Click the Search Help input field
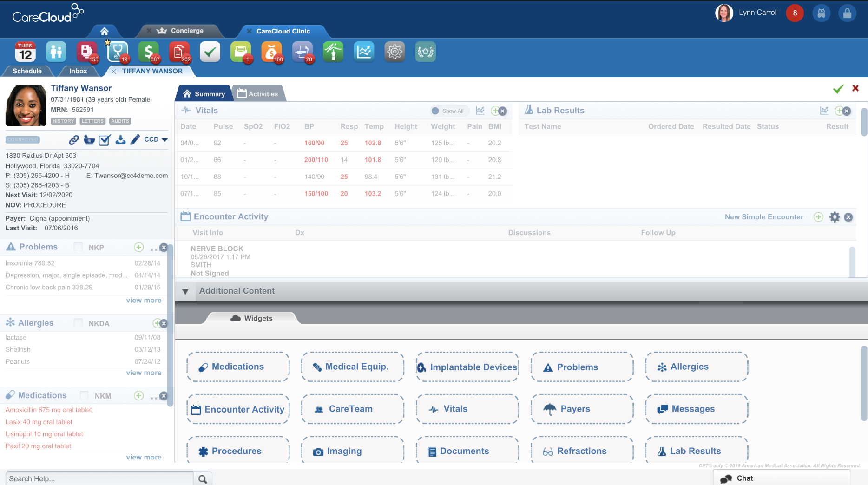 tap(99, 478)
